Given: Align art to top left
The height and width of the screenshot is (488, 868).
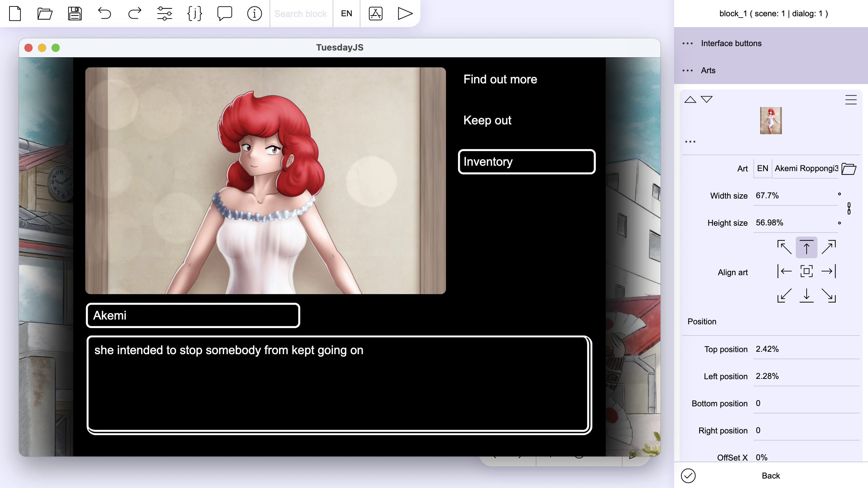Looking at the screenshot, I should point(784,247).
